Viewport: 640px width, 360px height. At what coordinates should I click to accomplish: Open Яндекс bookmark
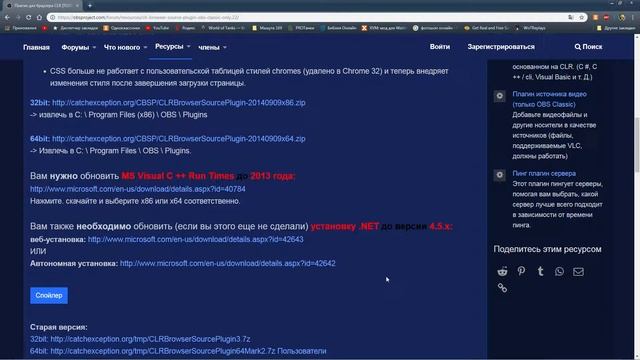click(185, 28)
